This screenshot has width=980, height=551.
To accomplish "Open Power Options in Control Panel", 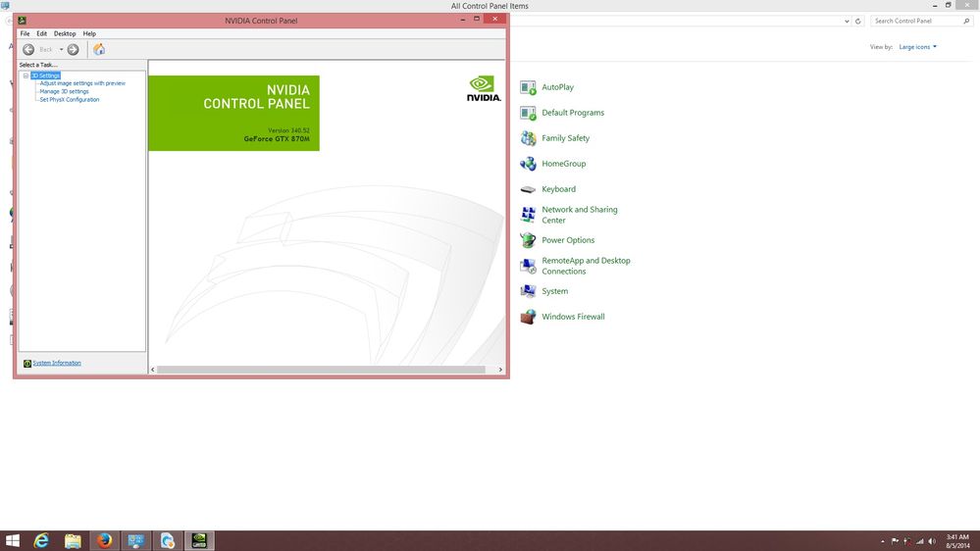I will click(568, 240).
